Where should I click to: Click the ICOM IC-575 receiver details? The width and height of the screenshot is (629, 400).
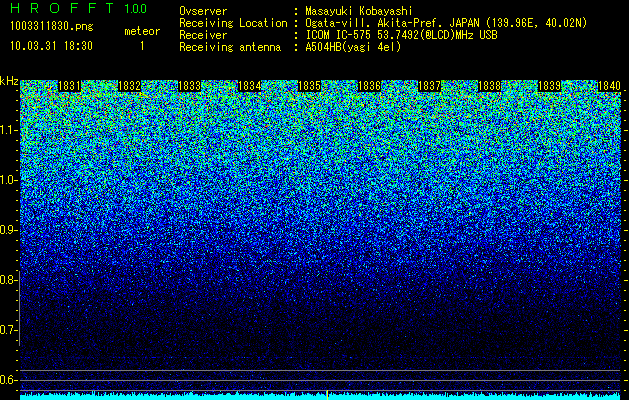401,35
